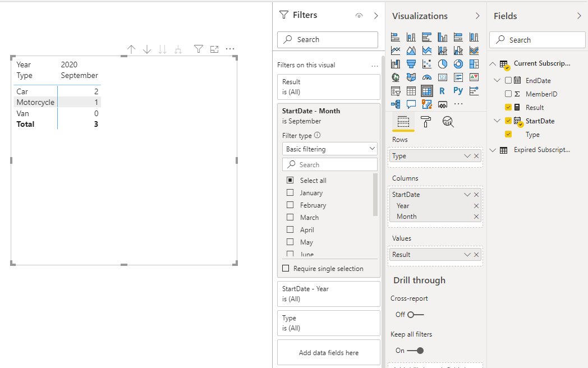Select the stacked column chart visualization
This screenshot has width=588, height=368.
click(x=411, y=37)
